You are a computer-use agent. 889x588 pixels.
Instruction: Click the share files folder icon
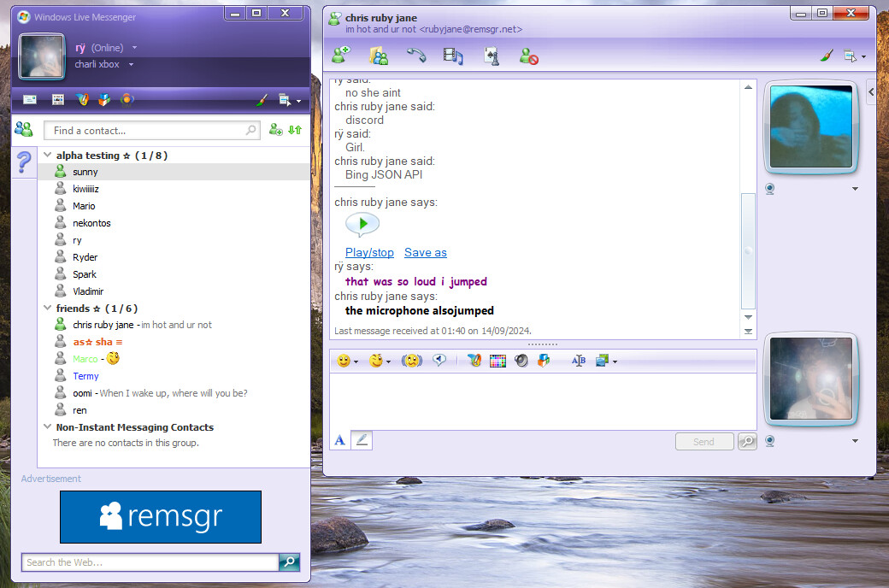point(379,56)
